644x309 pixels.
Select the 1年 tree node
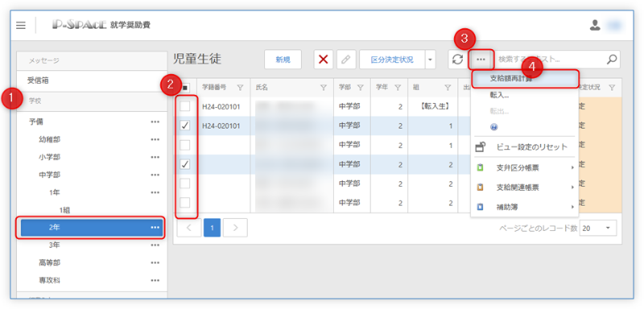[x=54, y=192]
